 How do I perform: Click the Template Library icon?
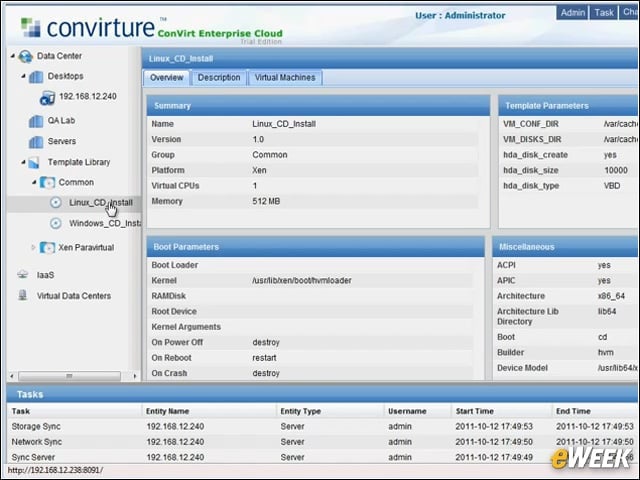[x=34, y=162]
